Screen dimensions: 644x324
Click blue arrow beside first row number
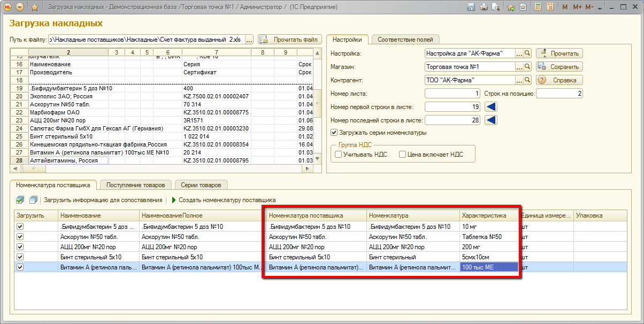point(491,107)
